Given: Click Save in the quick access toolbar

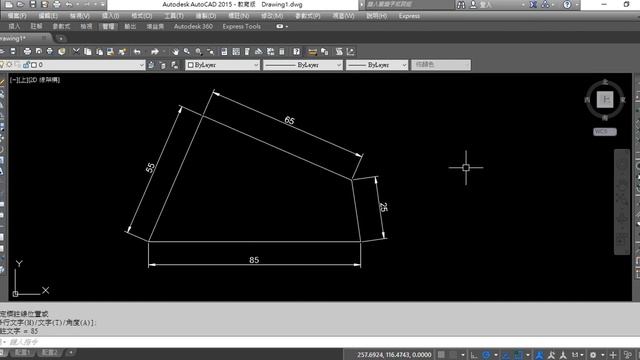Looking at the screenshot, I should (33, 4).
